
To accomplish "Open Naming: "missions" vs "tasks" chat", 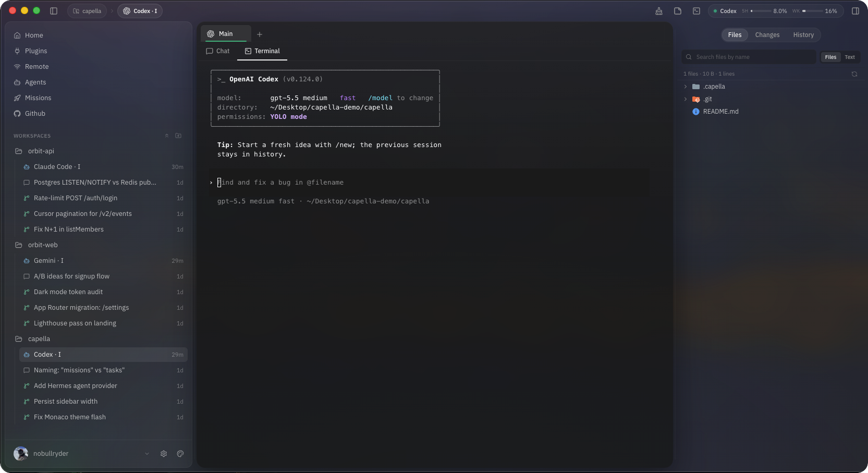I will (103, 370).
